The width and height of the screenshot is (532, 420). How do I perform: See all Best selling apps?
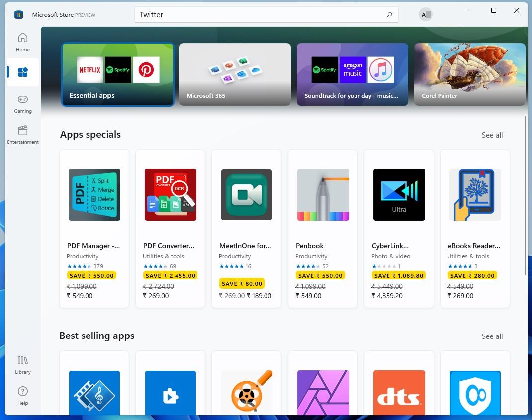[492, 336]
